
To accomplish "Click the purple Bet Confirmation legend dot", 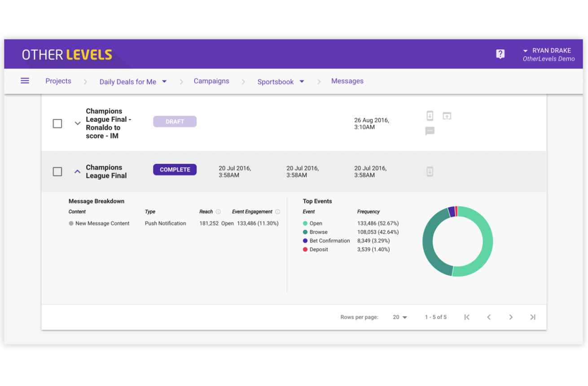I will (x=305, y=241).
